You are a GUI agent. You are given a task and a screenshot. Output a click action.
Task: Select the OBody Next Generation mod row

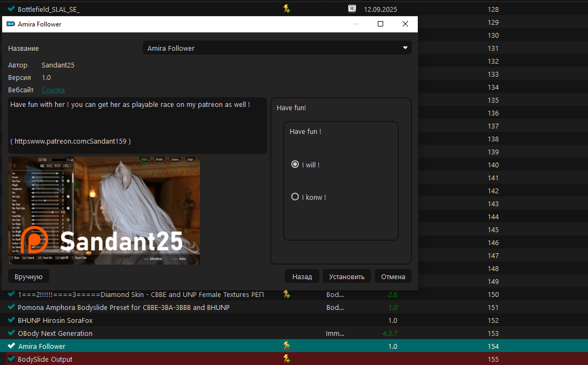(x=294, y=333)
